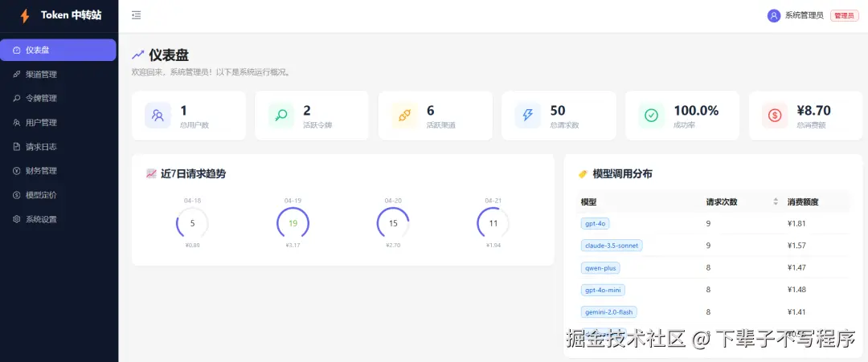
Task: Click the orange plug icon for 活跃渠道
Action: [404, 116]
